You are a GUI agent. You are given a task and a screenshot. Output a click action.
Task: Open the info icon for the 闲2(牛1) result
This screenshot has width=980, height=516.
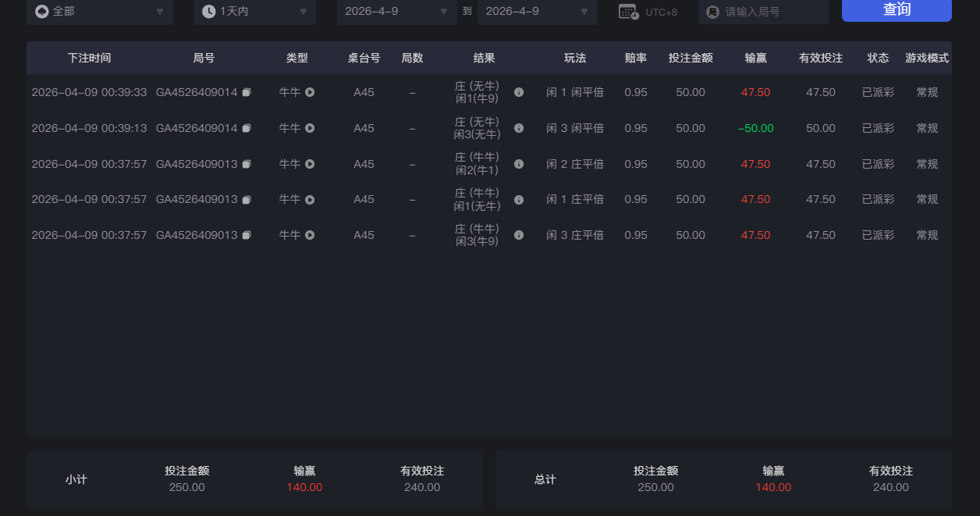(x=519, y=164)
